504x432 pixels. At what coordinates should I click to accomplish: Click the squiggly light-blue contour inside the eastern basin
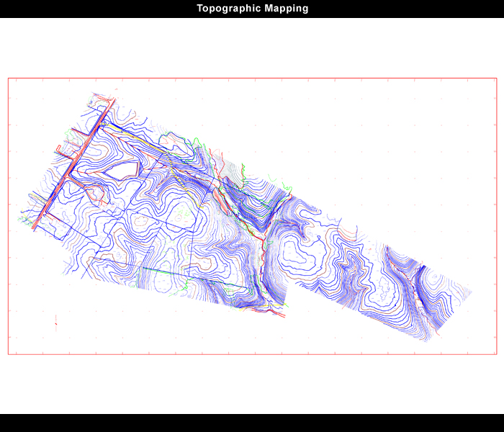386,287
